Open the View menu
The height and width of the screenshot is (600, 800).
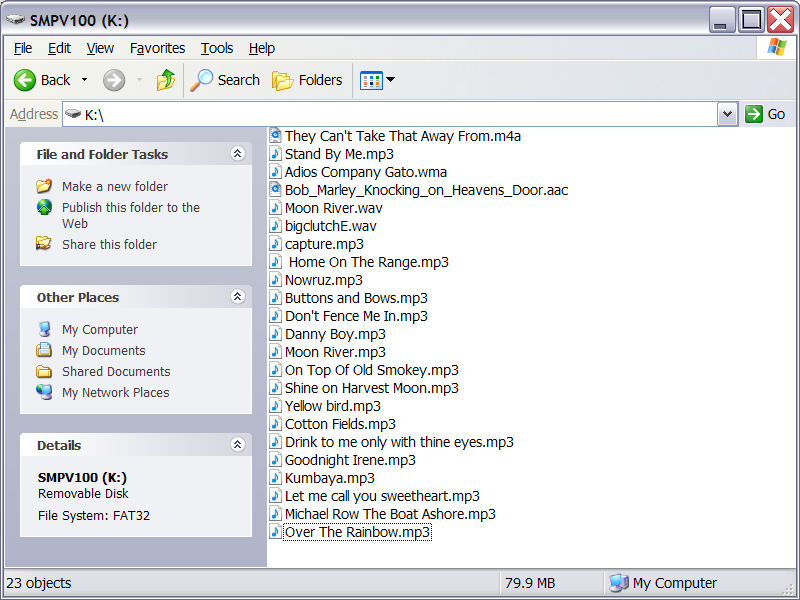pyautogui.click(x=100, y=48)
